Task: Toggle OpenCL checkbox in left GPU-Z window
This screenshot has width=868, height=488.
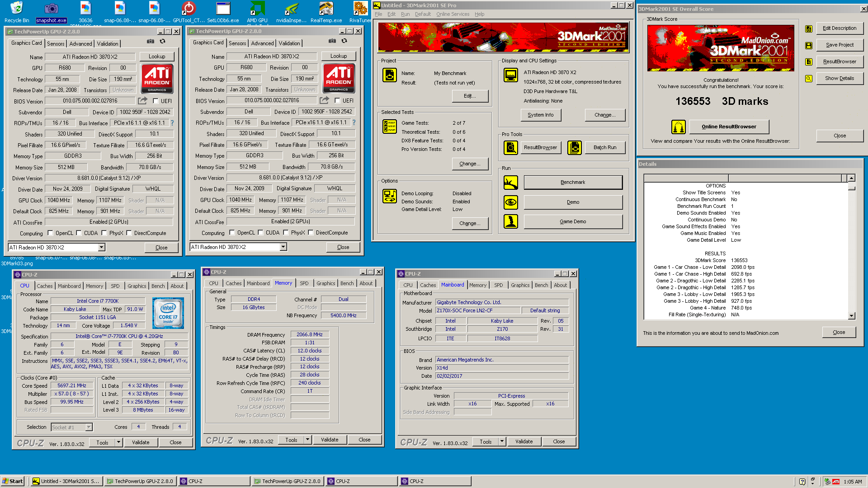Action: (50, 233)
